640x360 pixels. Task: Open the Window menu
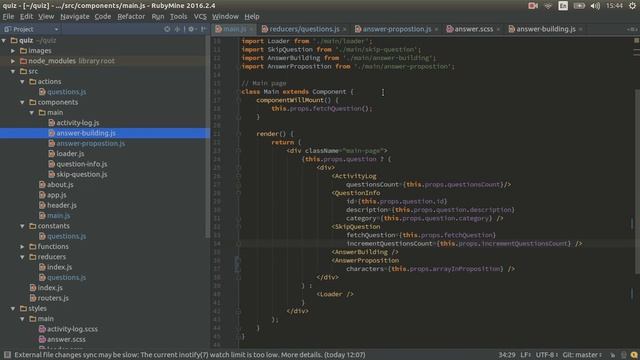tap(225, 16)
